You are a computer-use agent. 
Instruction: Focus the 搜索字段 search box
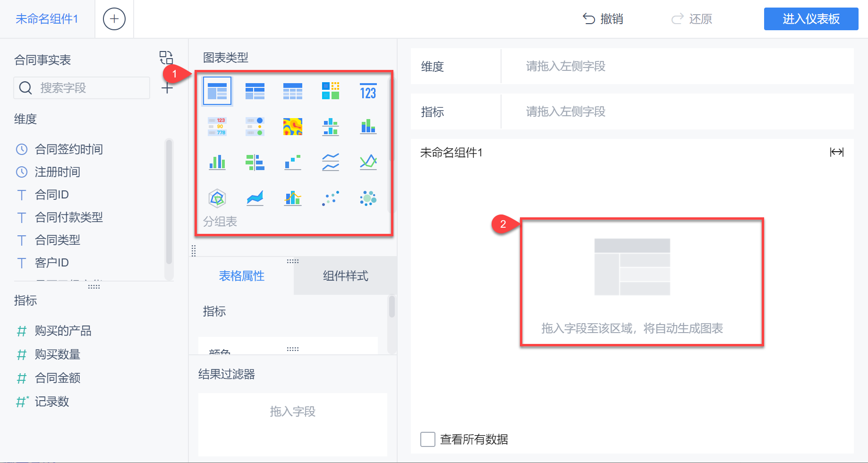coord(82,88)
